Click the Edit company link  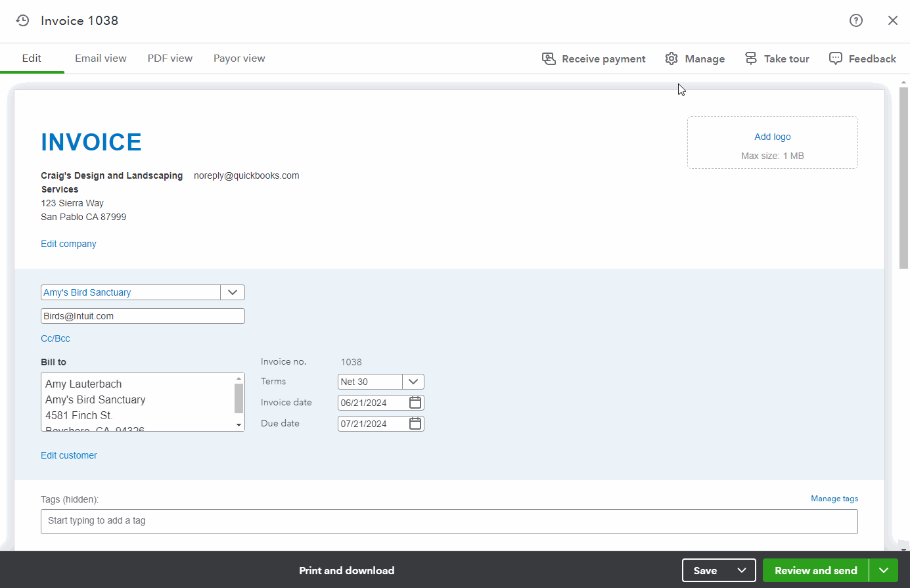coord(68,244)
